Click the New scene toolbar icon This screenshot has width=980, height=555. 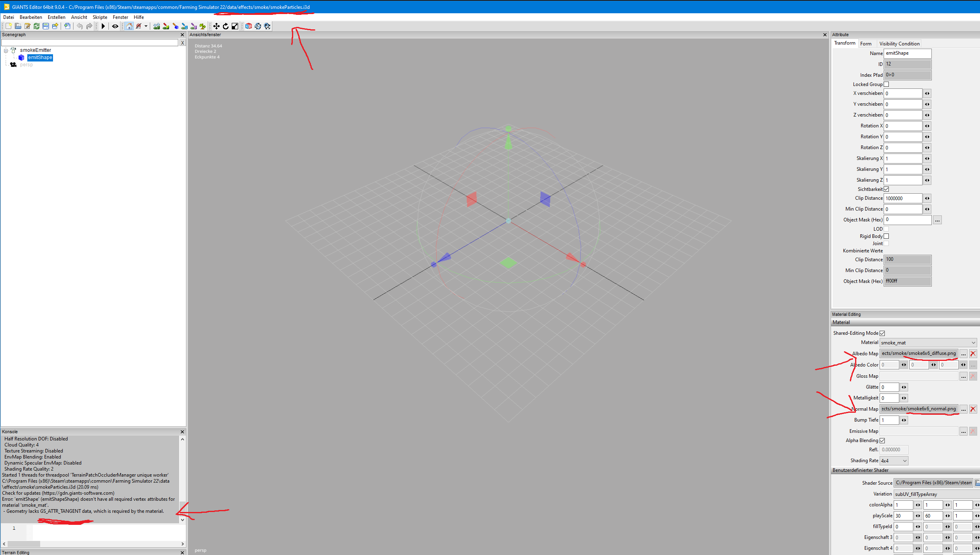click(8, 26)
